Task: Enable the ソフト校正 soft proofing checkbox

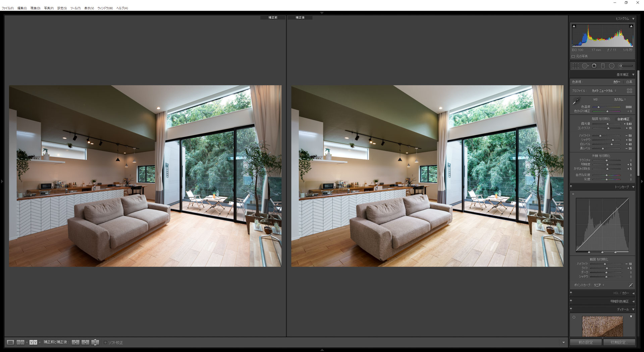Action: [105, 343]
